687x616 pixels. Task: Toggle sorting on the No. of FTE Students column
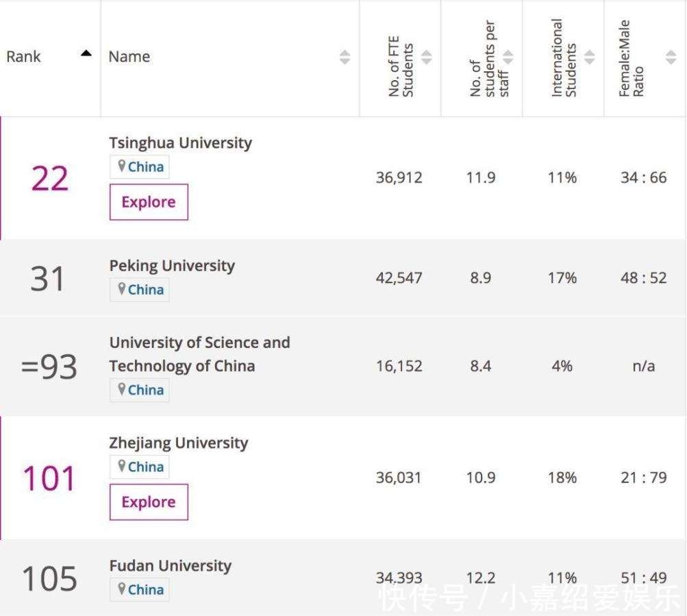(426, 58)
